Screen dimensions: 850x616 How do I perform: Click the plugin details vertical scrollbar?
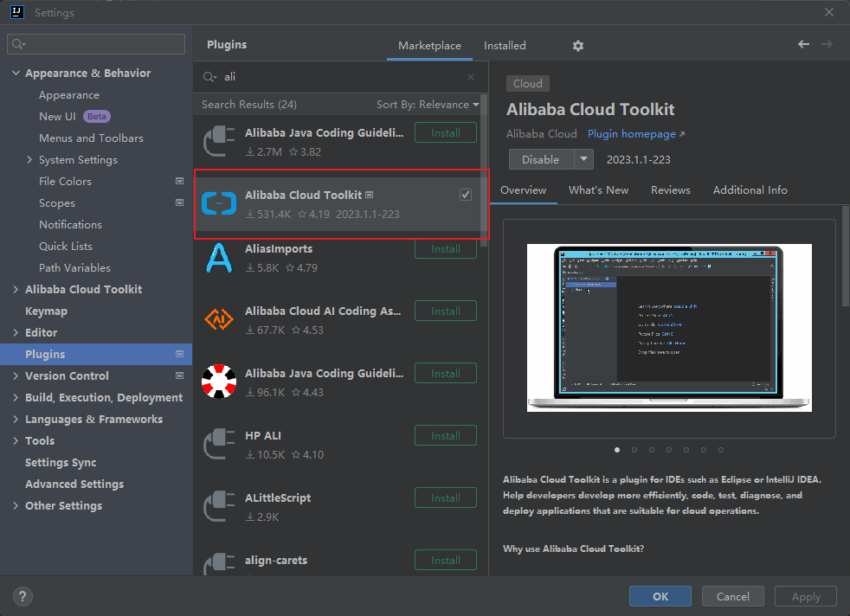click(x=846, y=256)
